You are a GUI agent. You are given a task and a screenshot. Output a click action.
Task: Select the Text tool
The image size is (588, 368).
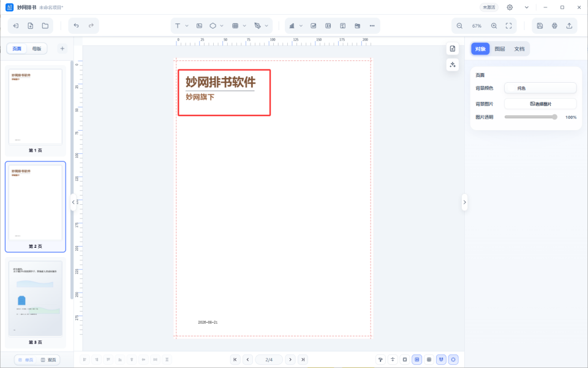pos(178,26)
